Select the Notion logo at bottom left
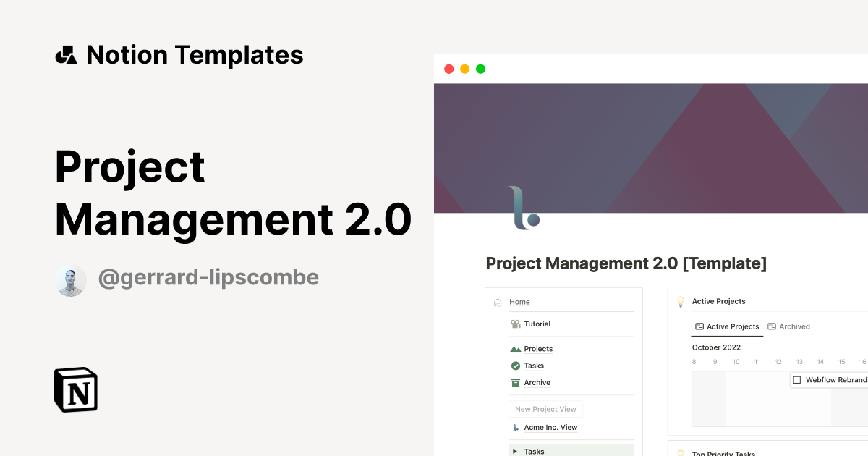868x456 pixels. pos(75,389)
